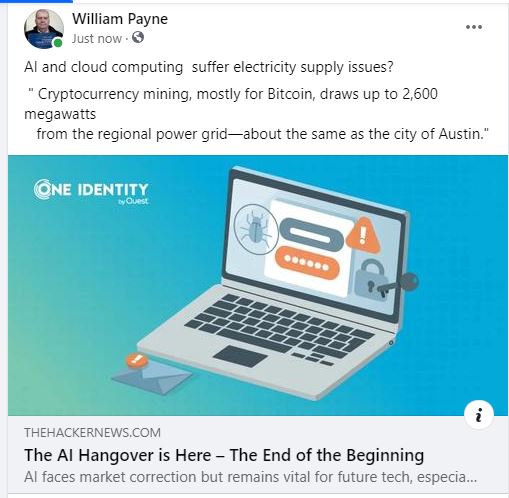
Task: Click the info 'i' icon on link preview
Action: (479, 415)
